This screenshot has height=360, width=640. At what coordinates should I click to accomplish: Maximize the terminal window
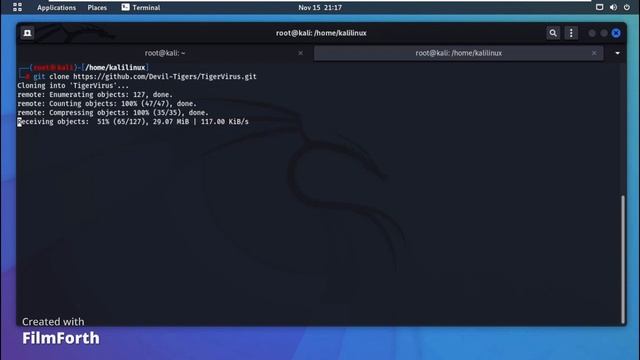click(x=604, y=33)
